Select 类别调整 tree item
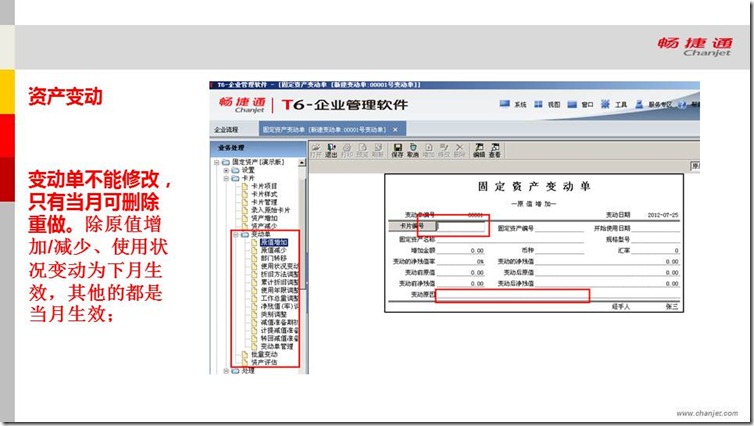The height and width of the screenshot is (426, 754). coord(274,314)
